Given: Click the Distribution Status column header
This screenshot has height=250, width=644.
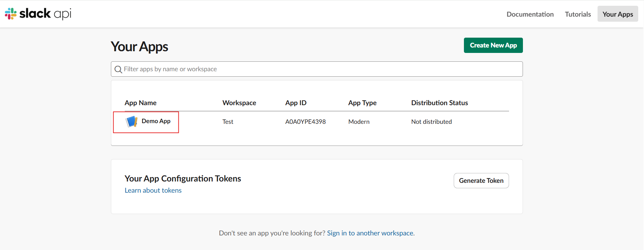Looking at the screenshot, I should pos(439,103).
